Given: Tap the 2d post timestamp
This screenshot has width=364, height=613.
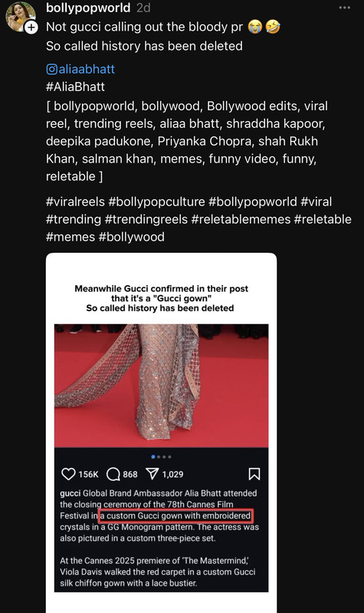Looking at the screenshot, I should pyautogui.click(x=143, y=8).
